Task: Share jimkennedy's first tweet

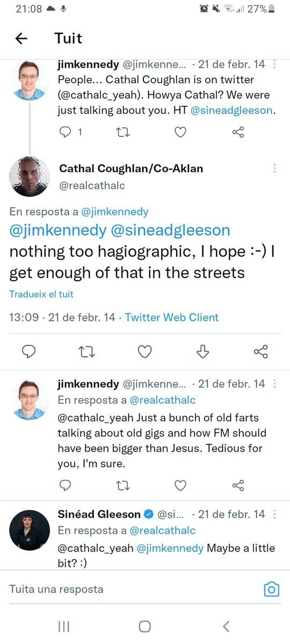Action: point(238,132)
